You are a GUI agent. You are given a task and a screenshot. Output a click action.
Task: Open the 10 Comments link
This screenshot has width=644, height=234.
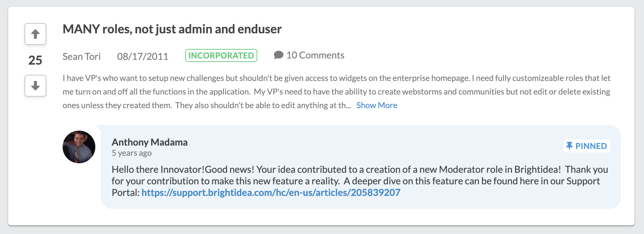315,55
